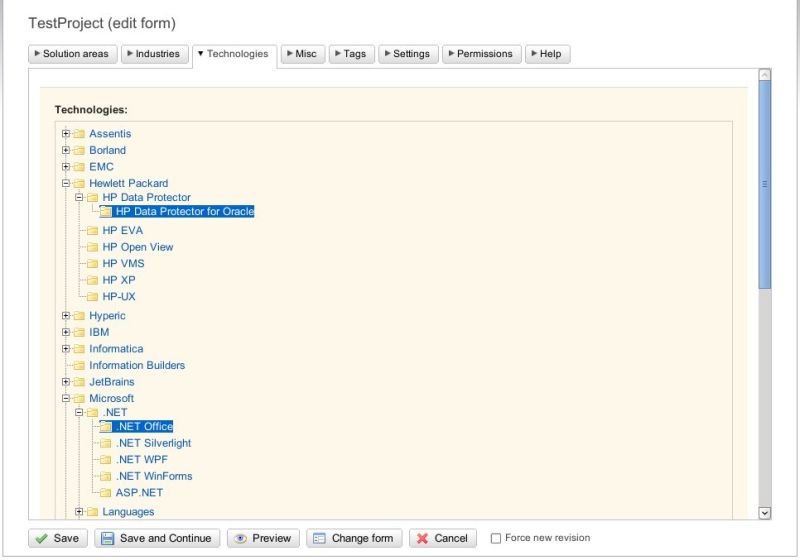Open the Solution areas tab
Viewport: 800px width, 560px height.
pyautogui.click(x=72, y=54)
